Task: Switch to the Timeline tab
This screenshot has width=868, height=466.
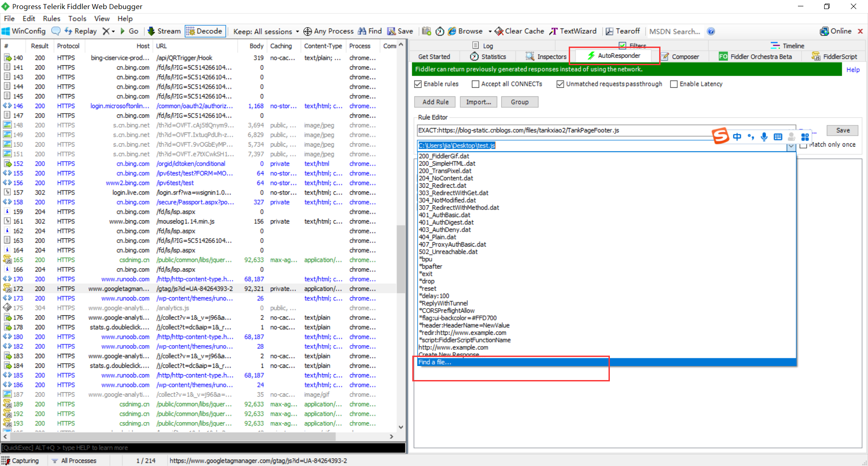Action: (788, 46)
